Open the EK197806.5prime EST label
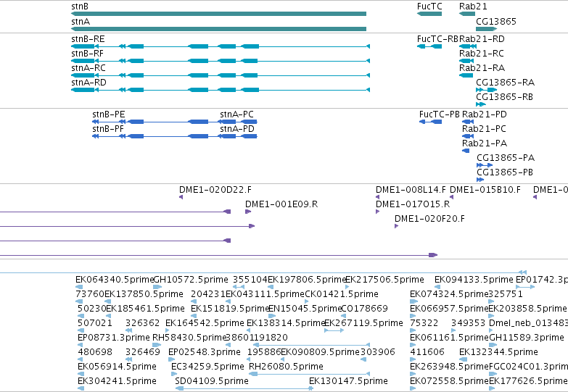Screen dimensions: 568x392 pos(307,280)
